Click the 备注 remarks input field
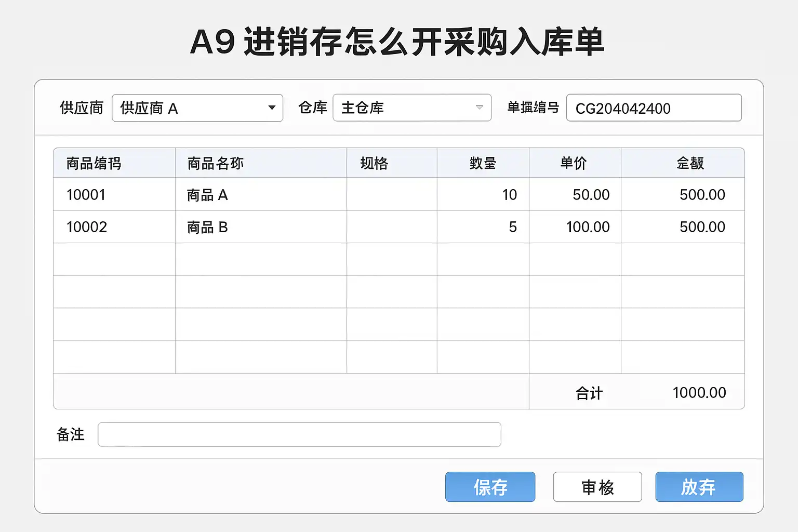The height and width of the screenshot is (532, 798). tap(299, 434)
